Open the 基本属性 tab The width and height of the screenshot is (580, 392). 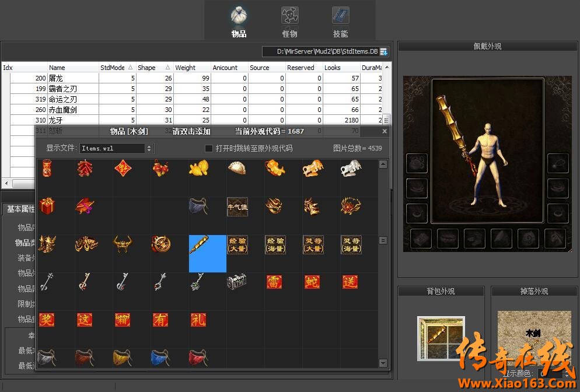click(20, 209)
